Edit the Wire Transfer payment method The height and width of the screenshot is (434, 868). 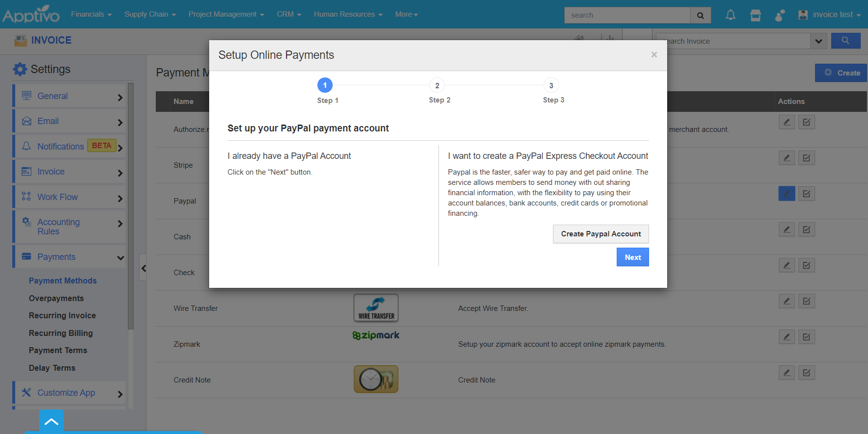(787, 301)
